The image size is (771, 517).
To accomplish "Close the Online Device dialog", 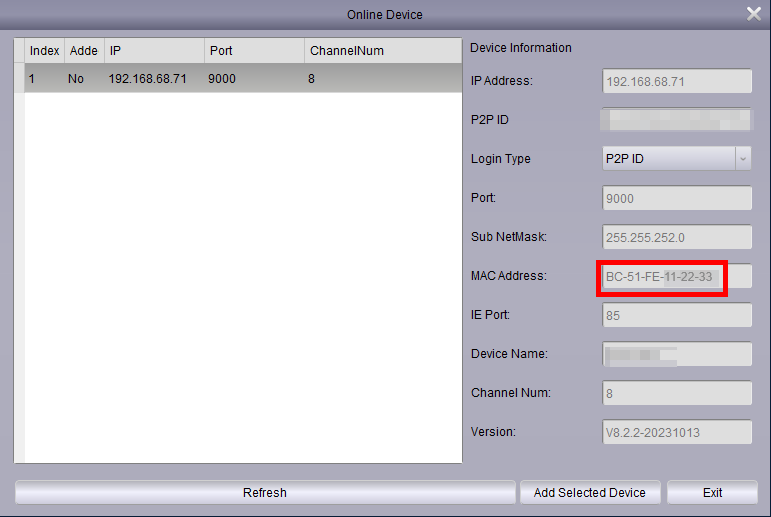I will pos(753,14).
